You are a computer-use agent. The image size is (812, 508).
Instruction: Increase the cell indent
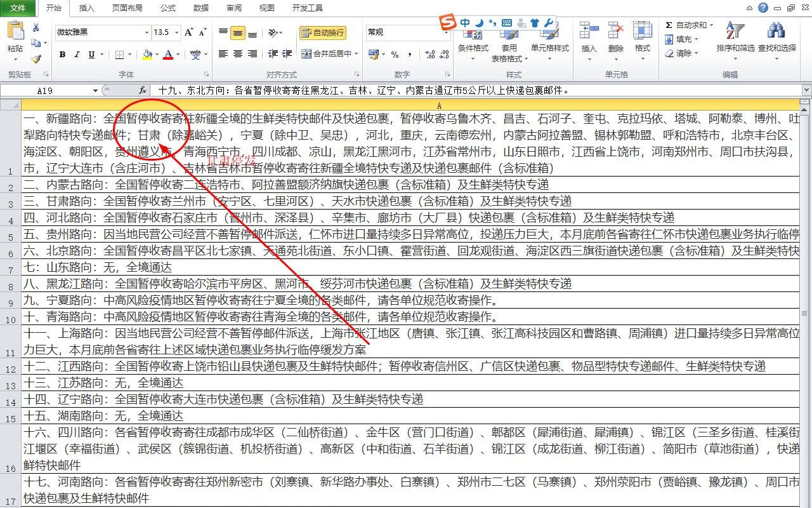pyautogui.click(x=288, y=54)
